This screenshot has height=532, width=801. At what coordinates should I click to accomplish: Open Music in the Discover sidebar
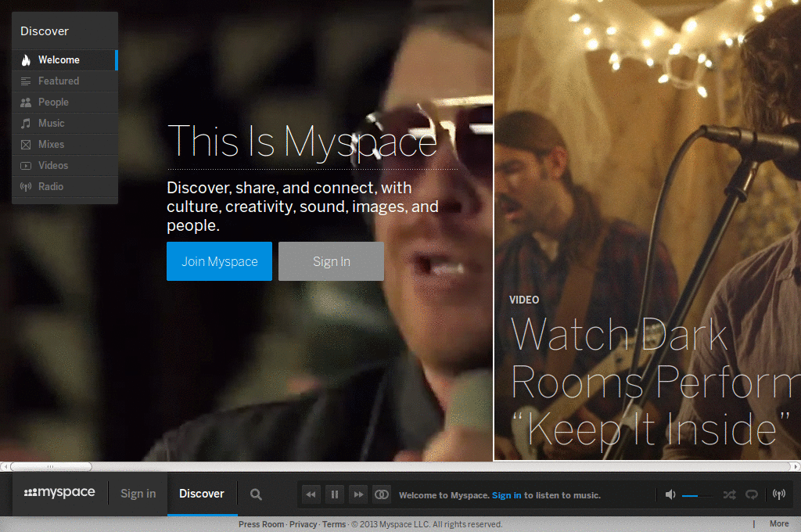65,123
